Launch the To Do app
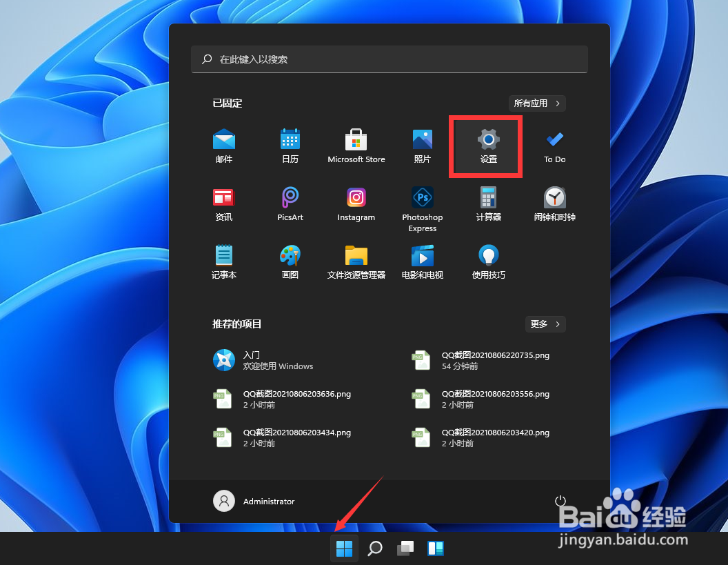 point(555,146)
